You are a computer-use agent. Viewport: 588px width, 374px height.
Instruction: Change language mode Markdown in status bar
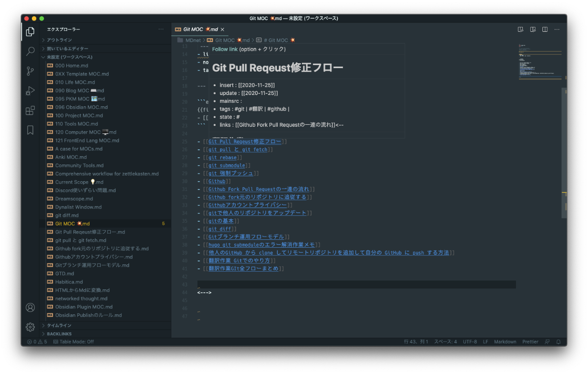[x=505, y=342]
